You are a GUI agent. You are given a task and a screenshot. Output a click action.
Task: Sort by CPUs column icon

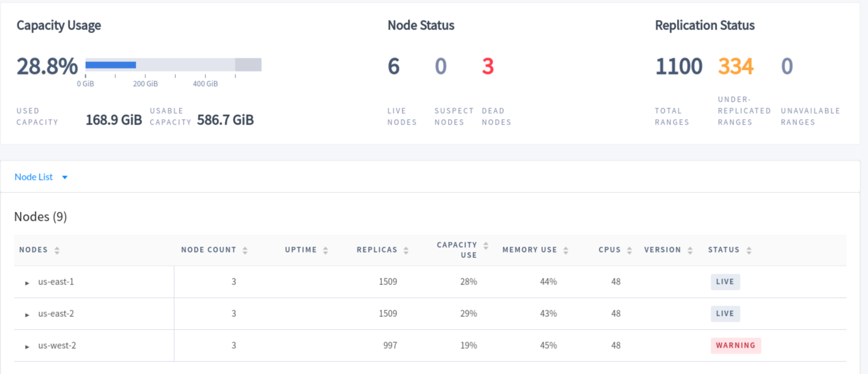(630, 250)
